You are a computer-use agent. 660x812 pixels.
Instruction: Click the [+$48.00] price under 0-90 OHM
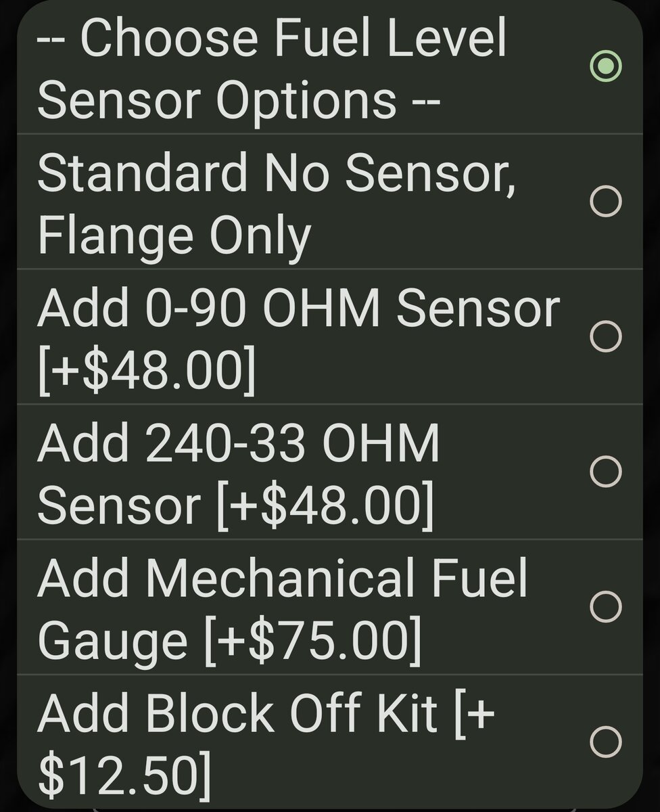(x=147, y=369)
